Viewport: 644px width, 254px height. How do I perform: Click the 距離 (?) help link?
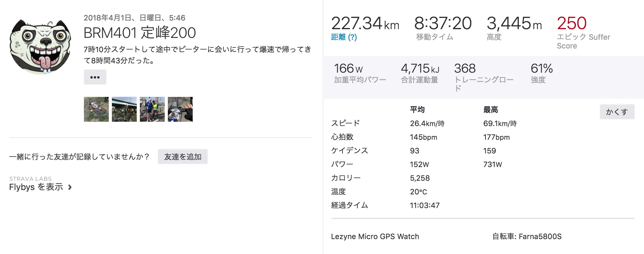pos(344,37)
